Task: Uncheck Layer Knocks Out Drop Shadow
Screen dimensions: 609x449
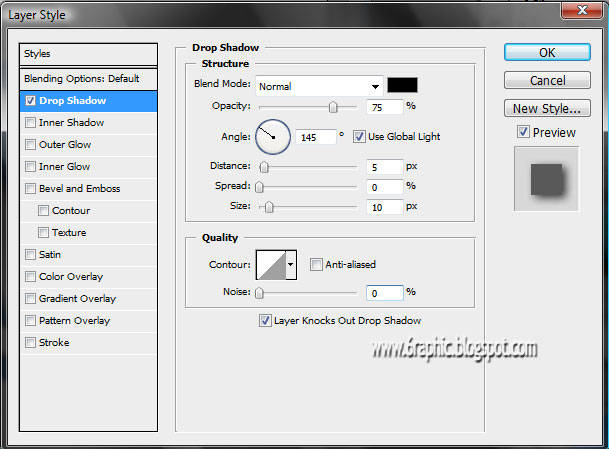Action: point(265,320)
